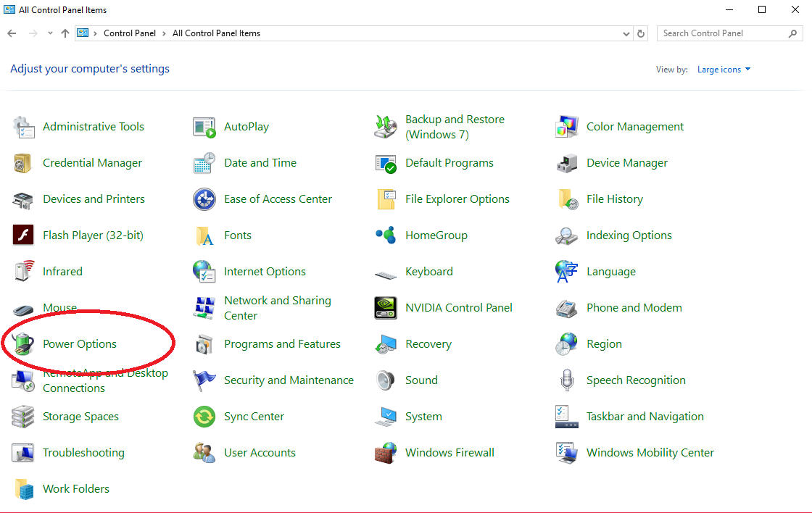Click the Indexing Options icon

pyautogui.click(x=566, y=235)
